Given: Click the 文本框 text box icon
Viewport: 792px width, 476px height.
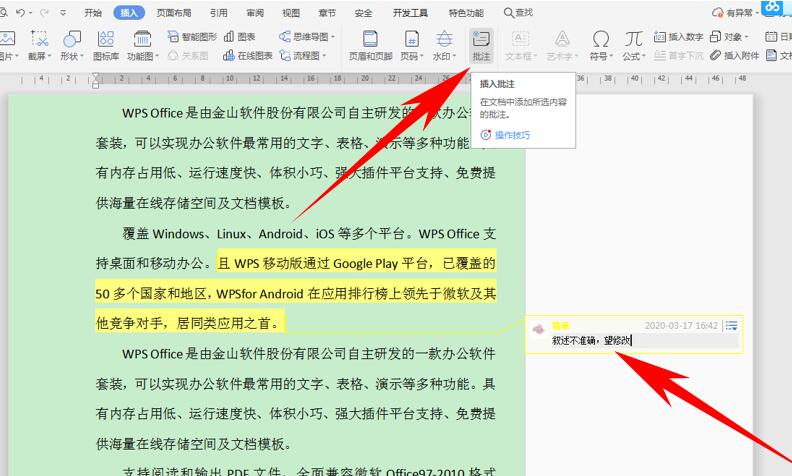Looking at the screenshot, I should [520, 39].
